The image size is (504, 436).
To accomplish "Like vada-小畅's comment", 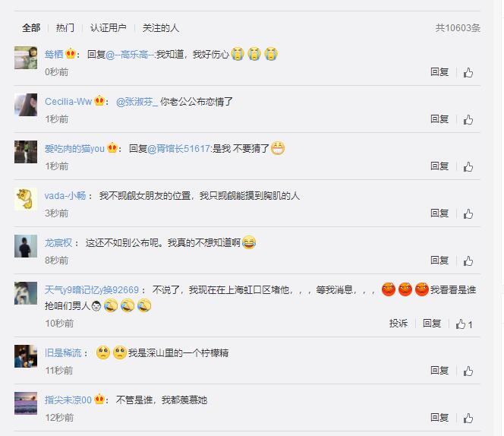I will click(x=468, y=213).
